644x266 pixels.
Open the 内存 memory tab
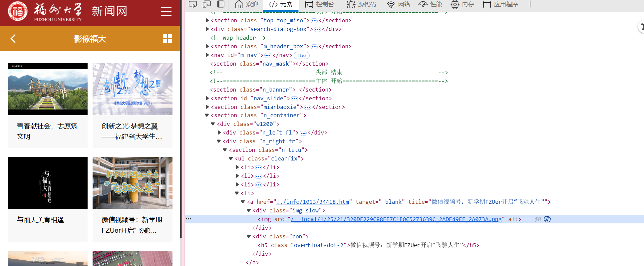point(462,4)
